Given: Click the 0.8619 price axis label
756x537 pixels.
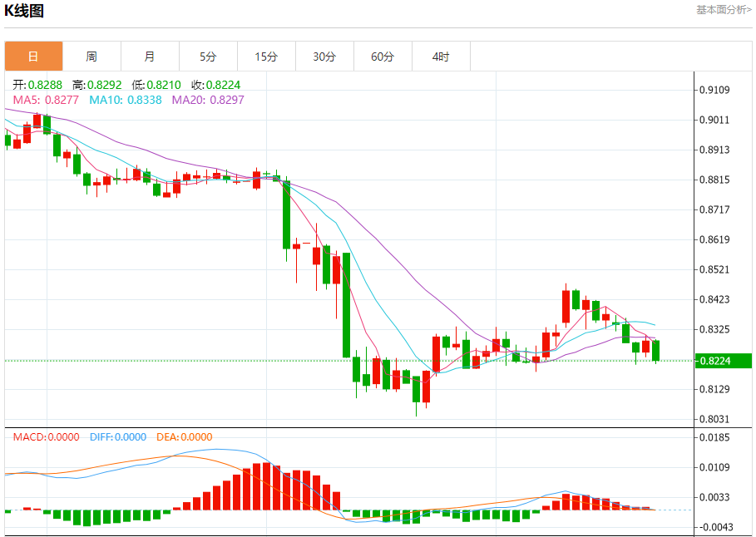Looking at the screenshot, I should (x=714, y=239).
